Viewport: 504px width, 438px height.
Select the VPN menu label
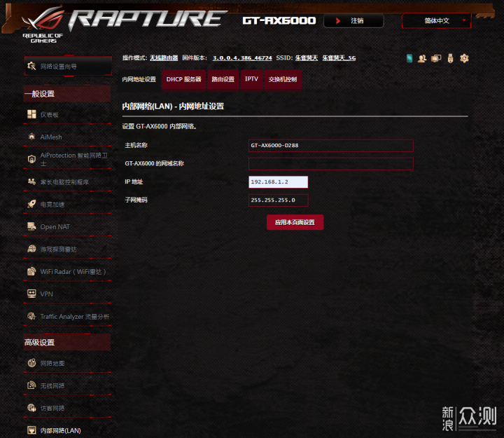click(47, 294)
